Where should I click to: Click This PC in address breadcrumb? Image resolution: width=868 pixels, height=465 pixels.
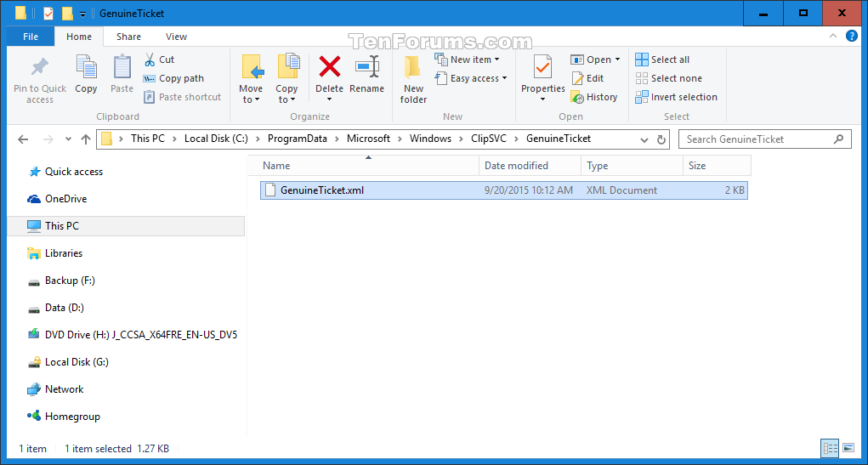[148, 139]
